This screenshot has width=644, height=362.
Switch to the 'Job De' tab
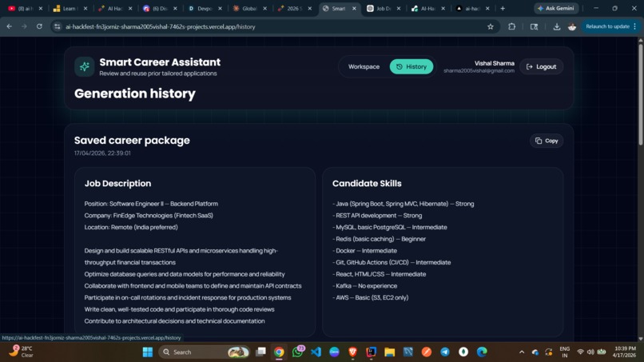(x=384, y=8)
